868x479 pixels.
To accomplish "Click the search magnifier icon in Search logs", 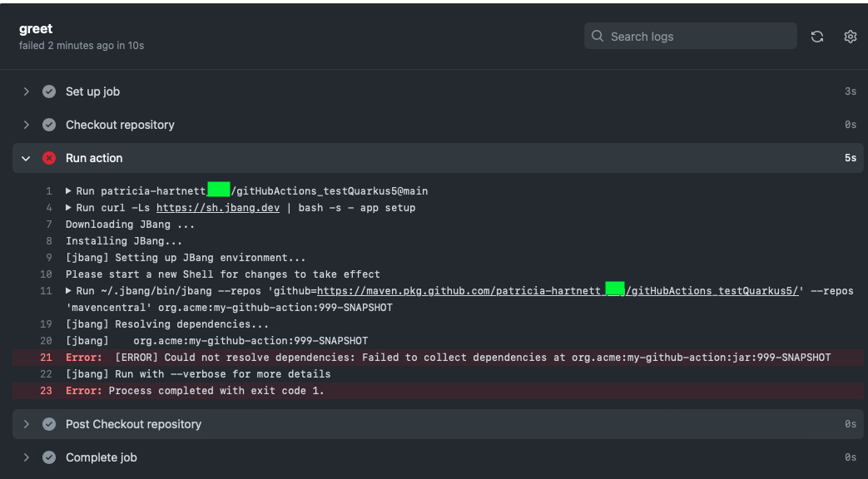I will click(x=597, y=36).
